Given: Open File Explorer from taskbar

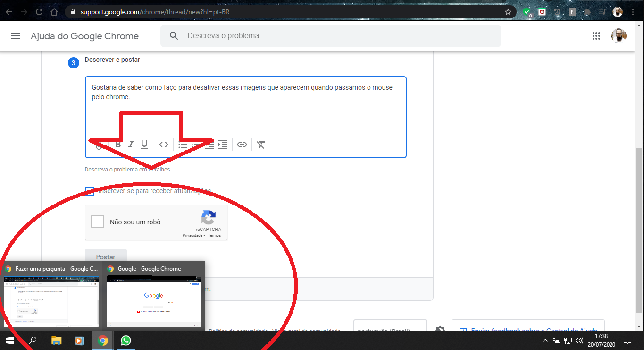Looking at the screenshot, I should coord(56,340).
